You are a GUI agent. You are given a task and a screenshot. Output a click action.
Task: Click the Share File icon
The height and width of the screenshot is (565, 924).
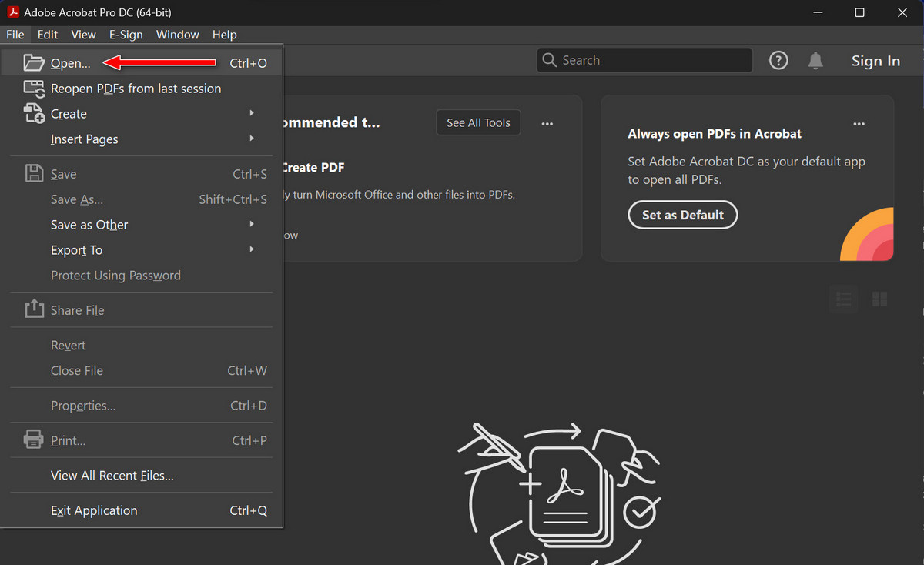click(x=34, y=309)
